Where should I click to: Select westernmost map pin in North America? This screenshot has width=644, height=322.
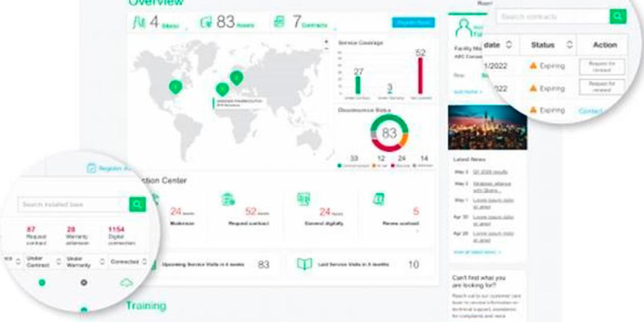pyautogui.click(x=175, y=87)
